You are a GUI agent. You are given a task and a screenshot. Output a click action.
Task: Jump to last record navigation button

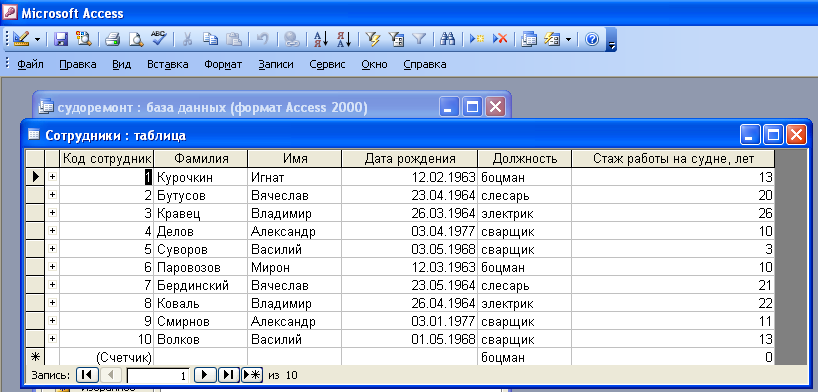(x=228, y=375)
